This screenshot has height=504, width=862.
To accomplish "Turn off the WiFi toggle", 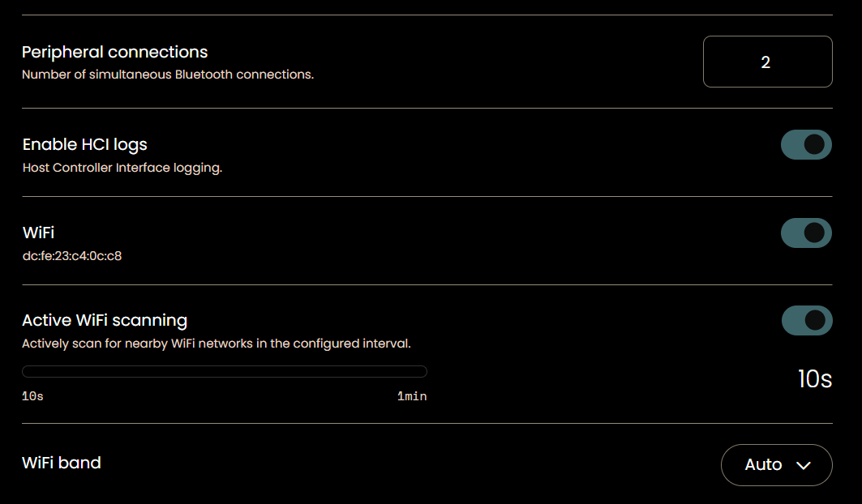I will click(x=806, y=233).
